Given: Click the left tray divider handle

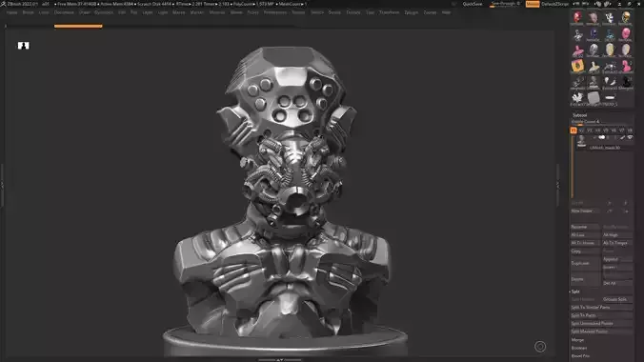Looking at the screenshot, I should (2, 185).
